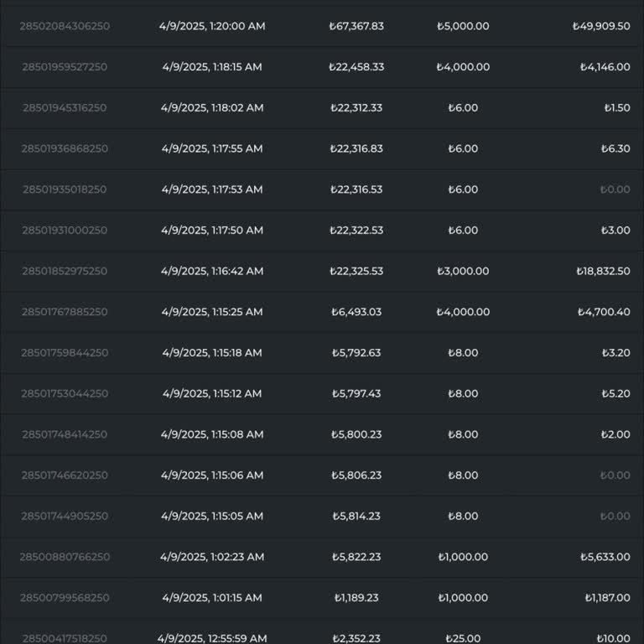Click transaction ID 28501945316250
Viewport: 644px width, 644px height.
coord(65,107)
